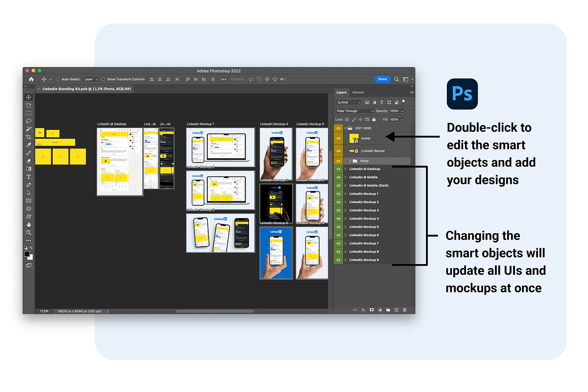Add a layer style with fx icon
Image resolution: width=588 pixels, height=392 pixels.
click(364, 310)
